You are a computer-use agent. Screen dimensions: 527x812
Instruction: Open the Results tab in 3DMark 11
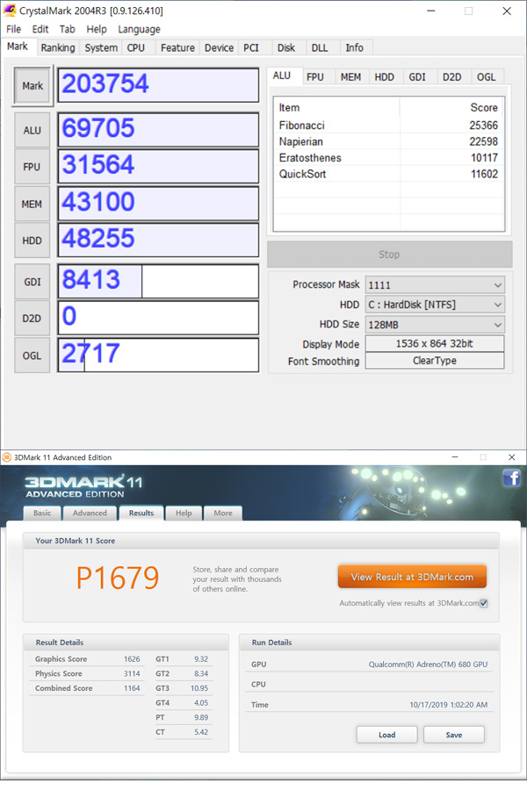[x=141, y=514]
